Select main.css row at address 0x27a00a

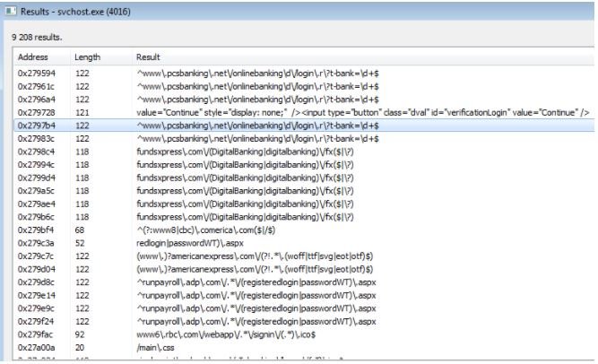[x=304, y=348]
